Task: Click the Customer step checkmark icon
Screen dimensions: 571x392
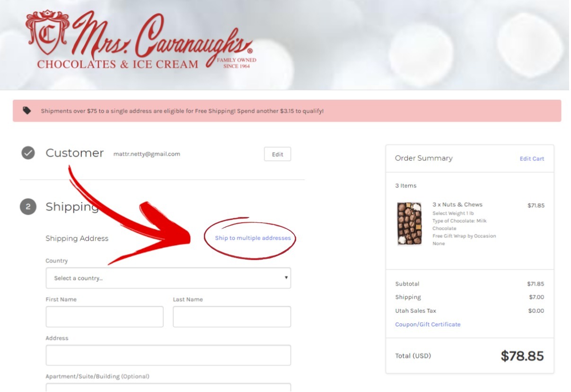Action: pos(28,153)
